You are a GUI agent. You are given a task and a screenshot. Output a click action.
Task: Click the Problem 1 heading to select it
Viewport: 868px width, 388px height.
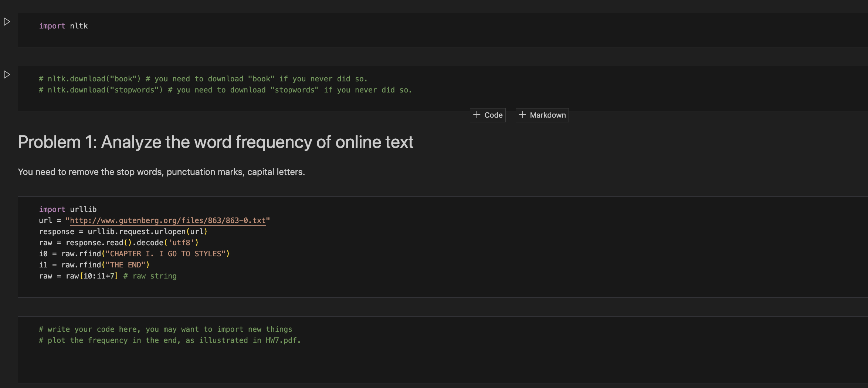pos(216,142)
